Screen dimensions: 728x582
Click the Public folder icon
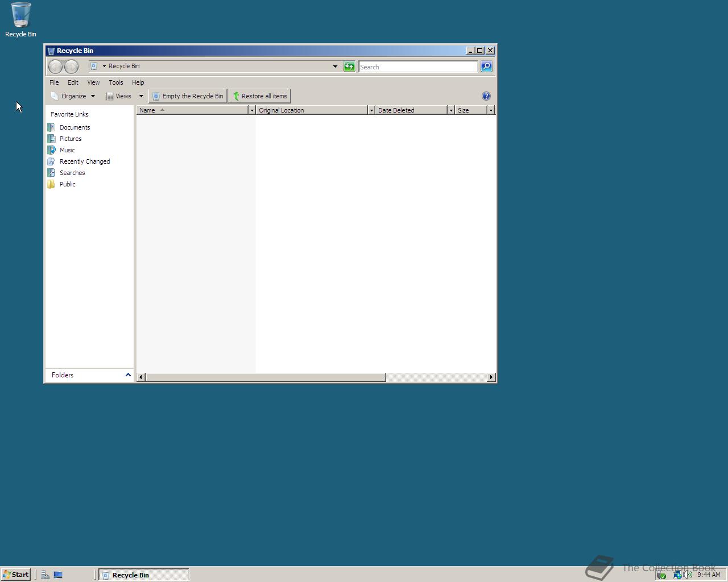[x=51, y=184]
